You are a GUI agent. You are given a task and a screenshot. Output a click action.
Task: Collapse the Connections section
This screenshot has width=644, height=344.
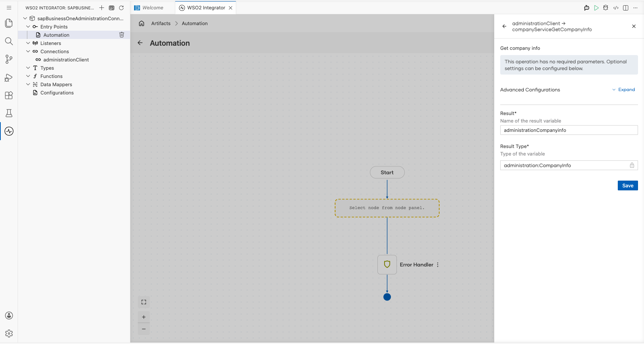click(28, 51)
